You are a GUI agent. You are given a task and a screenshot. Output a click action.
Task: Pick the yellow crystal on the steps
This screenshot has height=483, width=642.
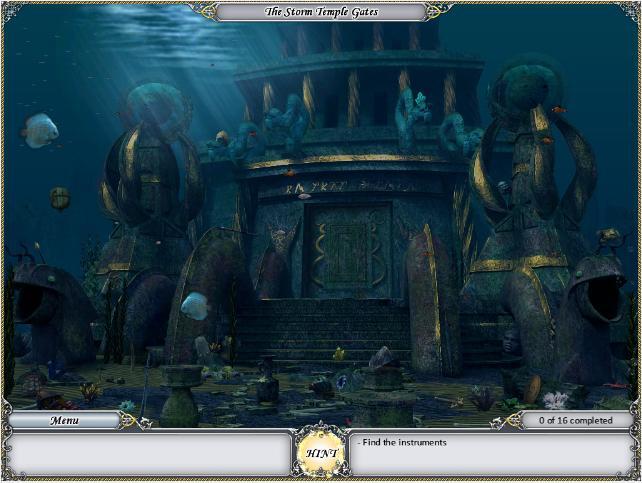pos(339,353)
